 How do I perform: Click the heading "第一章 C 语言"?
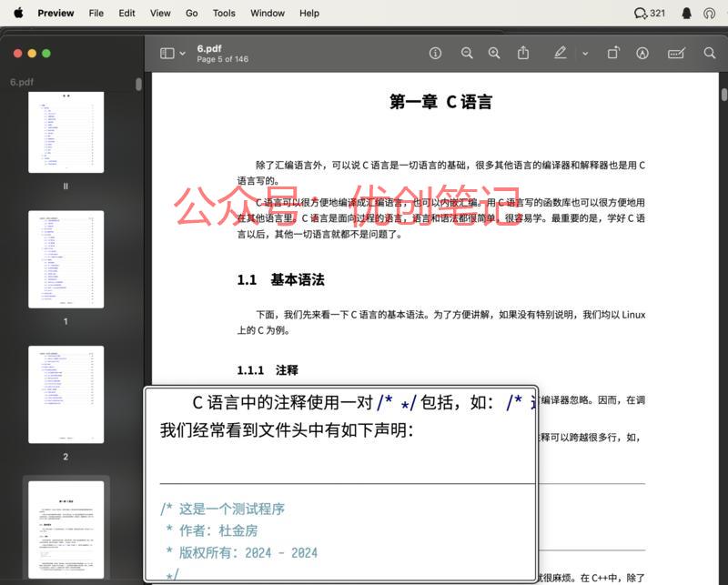click(440, 102)
